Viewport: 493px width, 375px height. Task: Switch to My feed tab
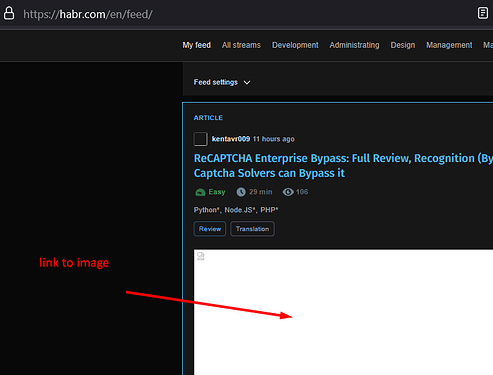196,45
